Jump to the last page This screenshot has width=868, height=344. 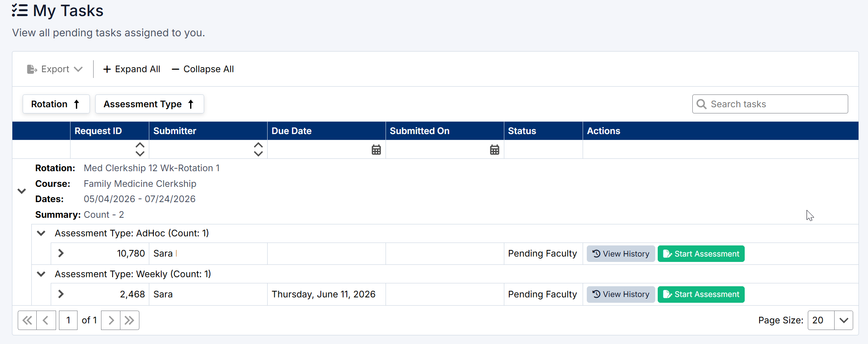point(129,320)
